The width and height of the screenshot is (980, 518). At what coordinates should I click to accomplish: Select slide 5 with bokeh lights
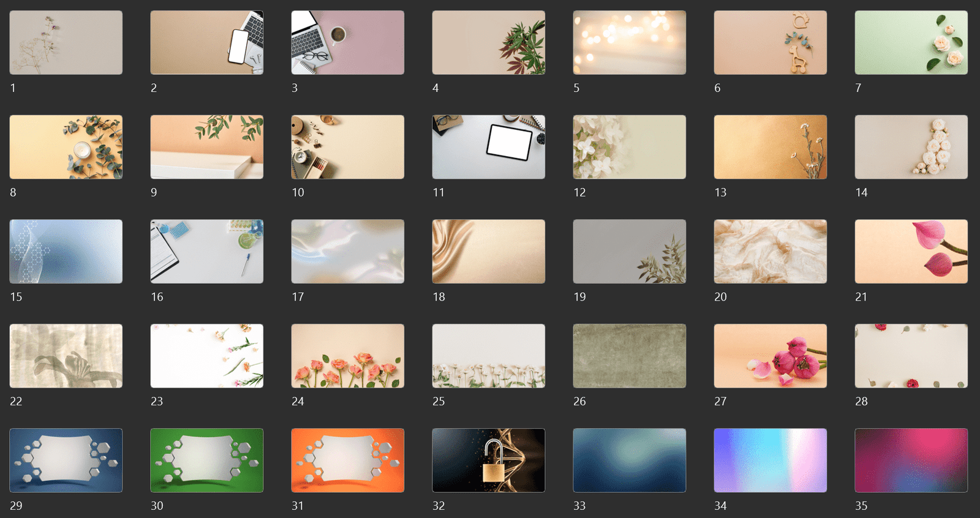[630, 43]
